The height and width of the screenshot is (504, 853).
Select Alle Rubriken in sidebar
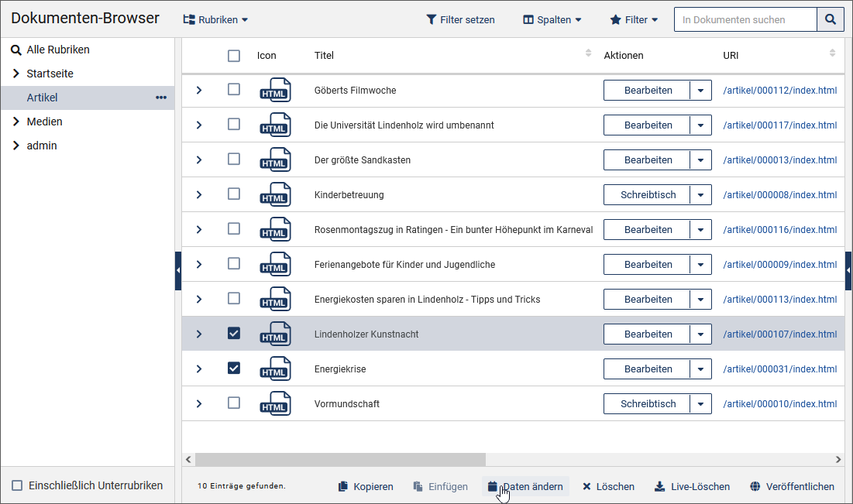point(58,50)
